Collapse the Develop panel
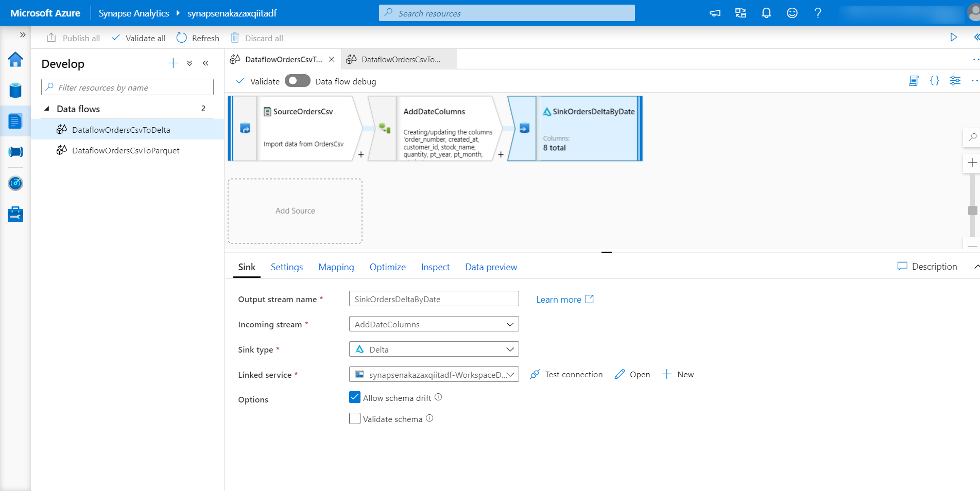 [205, 63]
